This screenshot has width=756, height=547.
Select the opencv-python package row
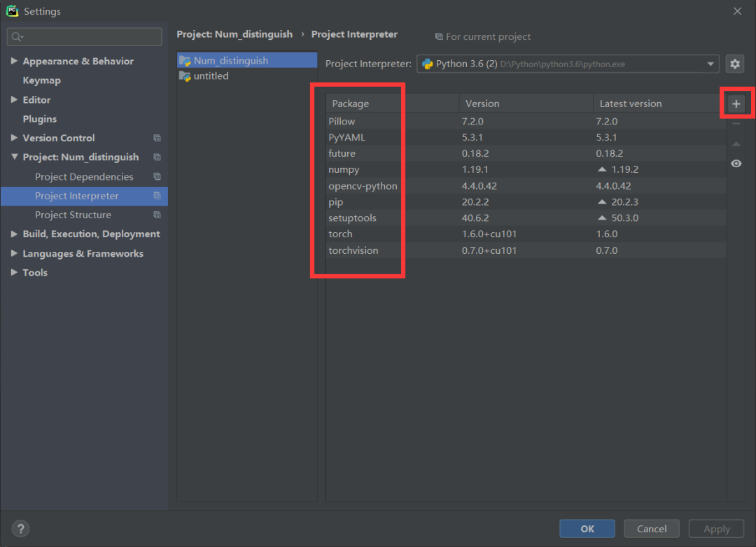(x=526, y=186)
